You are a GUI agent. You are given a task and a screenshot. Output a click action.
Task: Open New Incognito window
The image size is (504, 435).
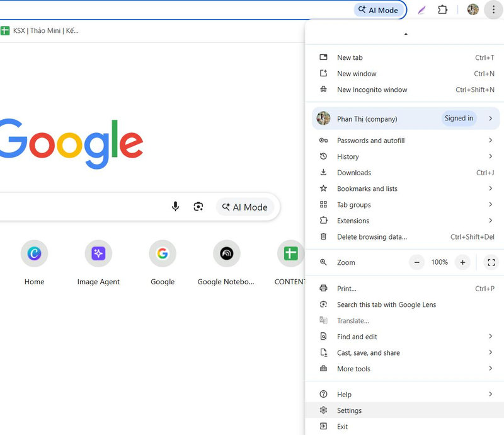pyautogui.click(x=405, y=90)
